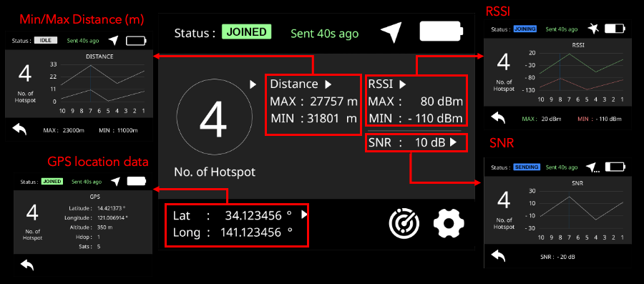
Task: Open the radar scan icon
Action: 404,224
